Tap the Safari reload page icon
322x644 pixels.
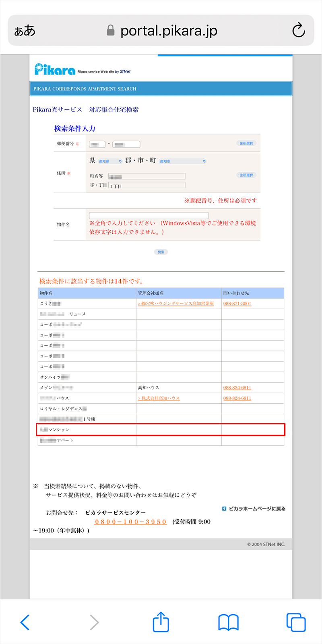pos(299,30)
